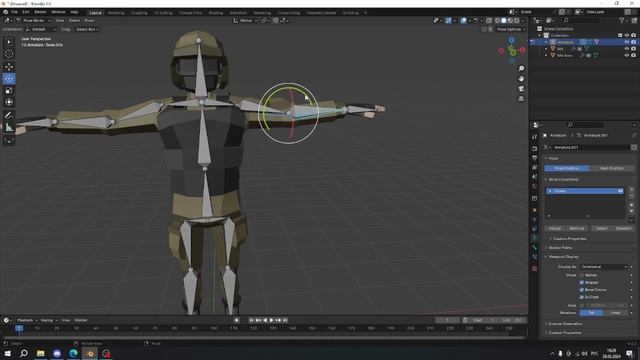This screenshot has width=640, height=360.
Task: Open the Render properties tab icon
Action: tap(535, 149)
